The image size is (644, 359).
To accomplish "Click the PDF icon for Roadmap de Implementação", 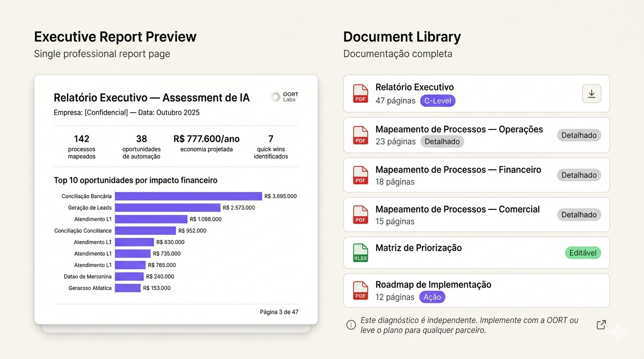I will pyautogui.click(x=360, y=290).
